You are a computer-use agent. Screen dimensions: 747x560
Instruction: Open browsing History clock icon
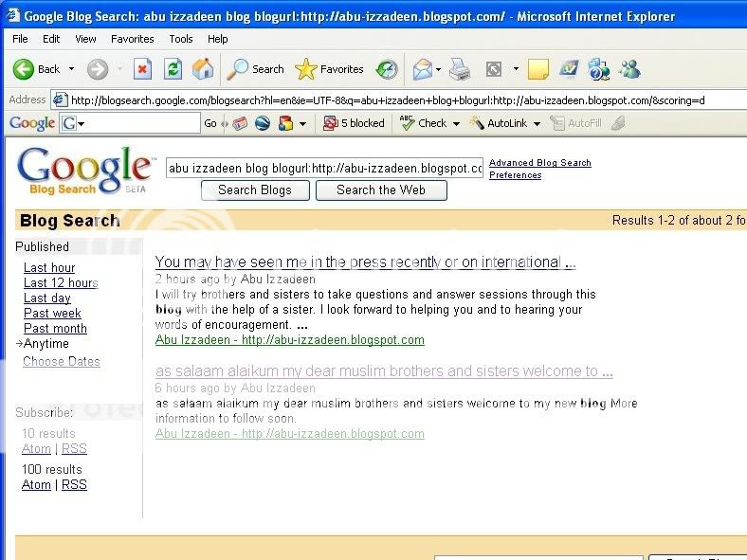[387, 69]
